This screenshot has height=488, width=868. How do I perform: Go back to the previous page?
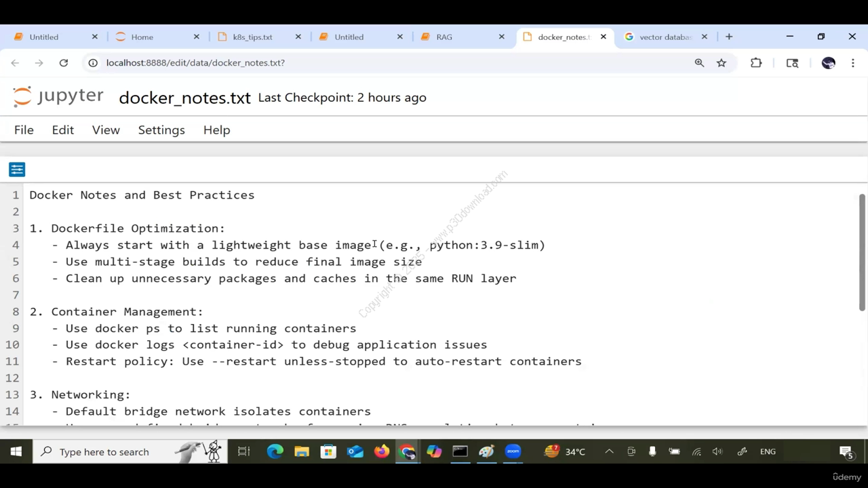coord(15,62)
